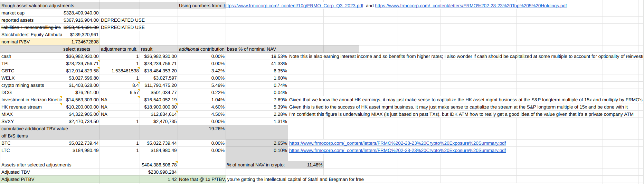Select the $12,834,614 MIAX result

(159, 114)
